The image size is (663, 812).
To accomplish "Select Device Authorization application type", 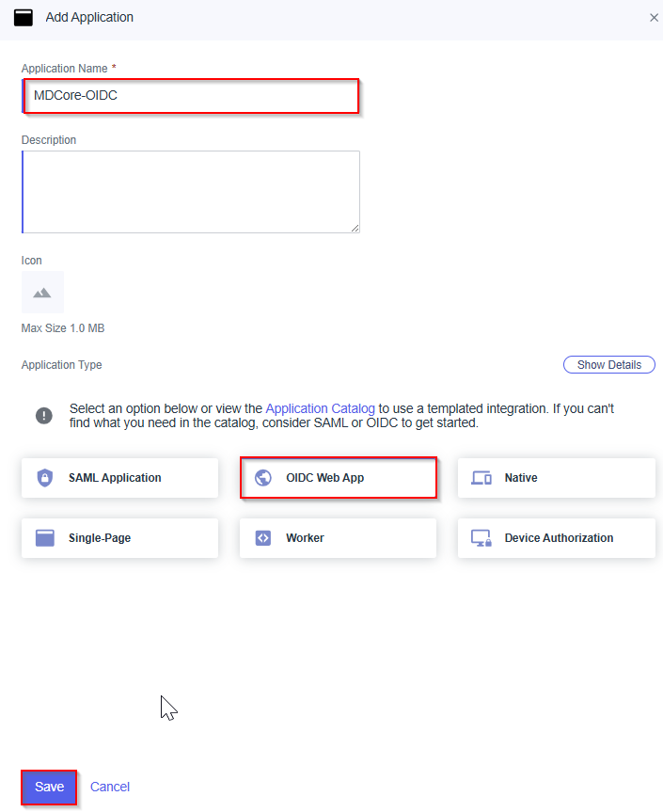I will 556,538.
